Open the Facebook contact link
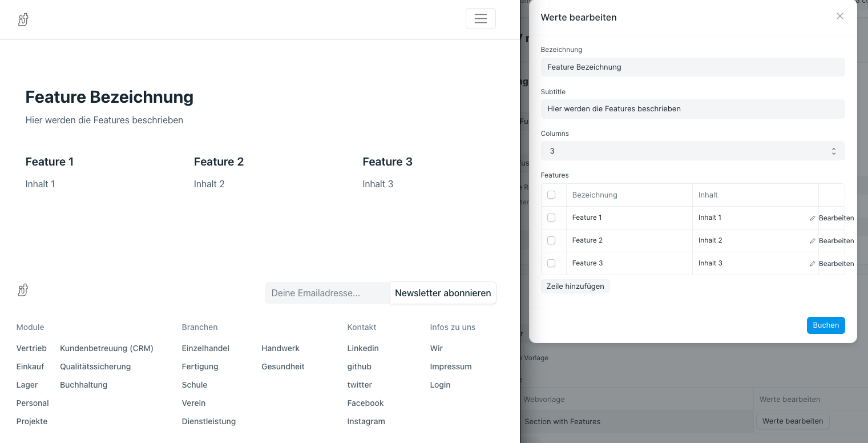The width and height of the screenshot is (868, 443). point(365,403)
